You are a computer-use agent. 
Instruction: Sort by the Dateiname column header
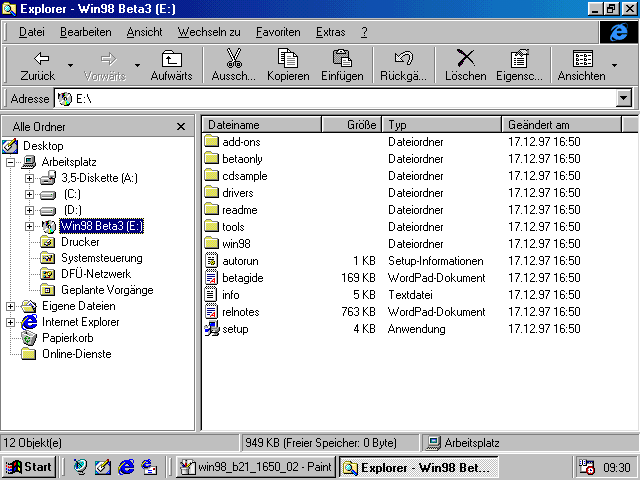point(262,124)
